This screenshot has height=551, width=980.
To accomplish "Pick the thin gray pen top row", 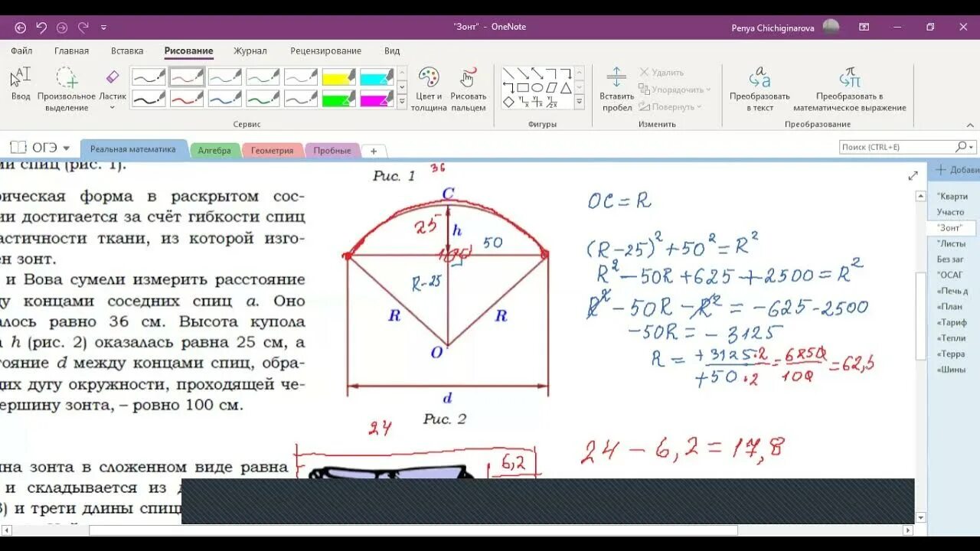I will (x=301, y=77).
